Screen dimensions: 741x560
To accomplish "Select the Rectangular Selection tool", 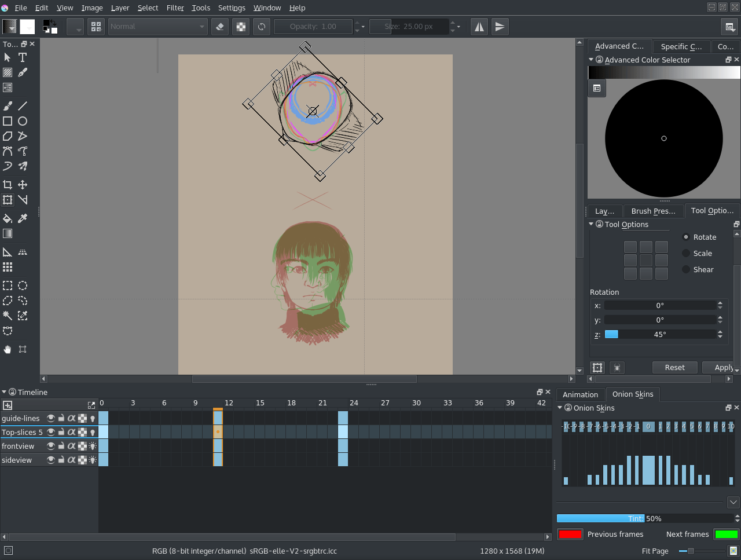I will (8, 286).
